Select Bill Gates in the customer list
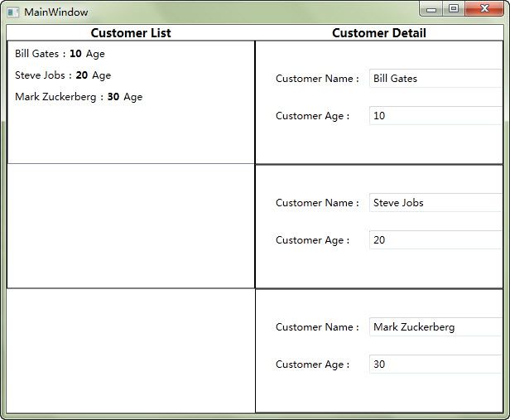Viewport: 510px width, 420px height. (x=60, y=54)
